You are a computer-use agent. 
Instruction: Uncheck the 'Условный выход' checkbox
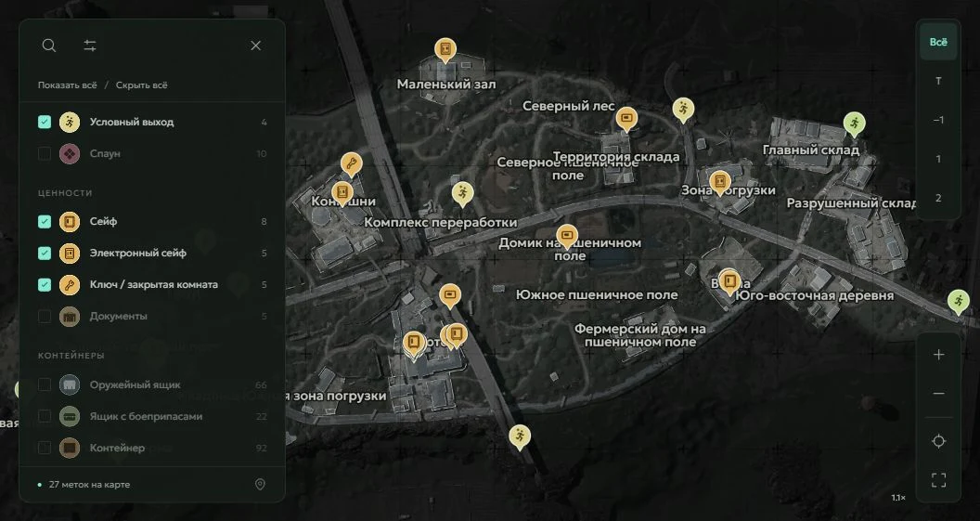[x=45, y=122]
